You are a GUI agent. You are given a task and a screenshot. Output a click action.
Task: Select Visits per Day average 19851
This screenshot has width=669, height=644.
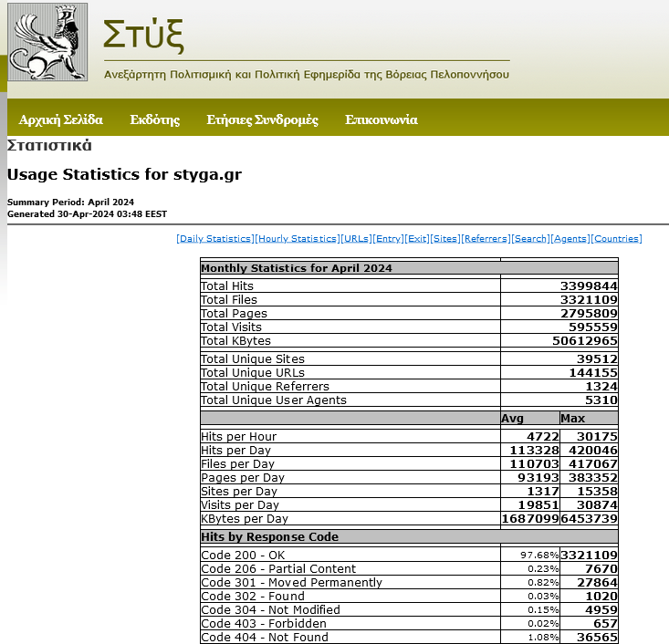click(x=538, y=504)
